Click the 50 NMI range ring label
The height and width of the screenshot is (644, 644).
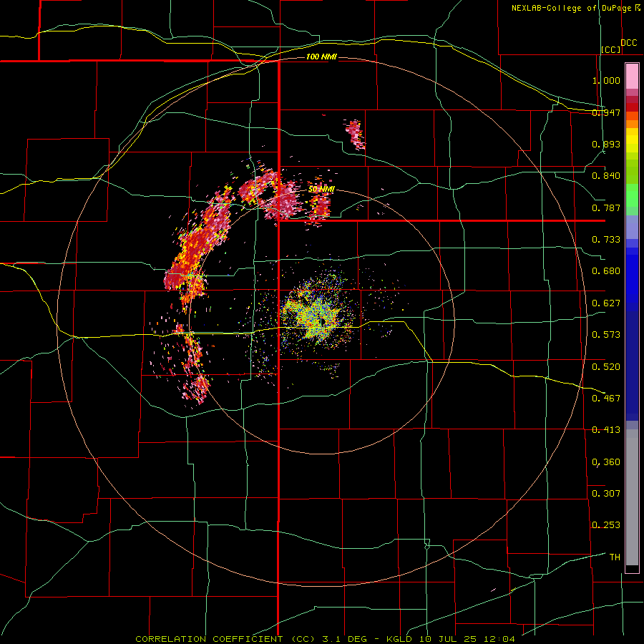pyautogui.click(x=321, y=189)
